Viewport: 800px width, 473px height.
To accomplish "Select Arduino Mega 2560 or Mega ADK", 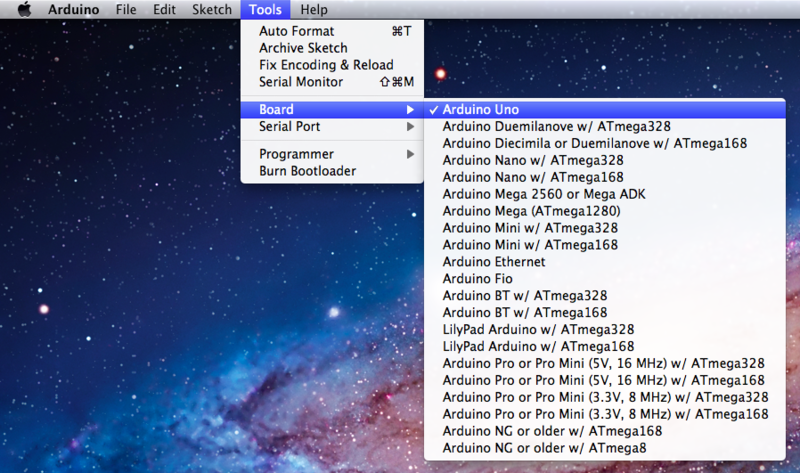I will [605, 194].
